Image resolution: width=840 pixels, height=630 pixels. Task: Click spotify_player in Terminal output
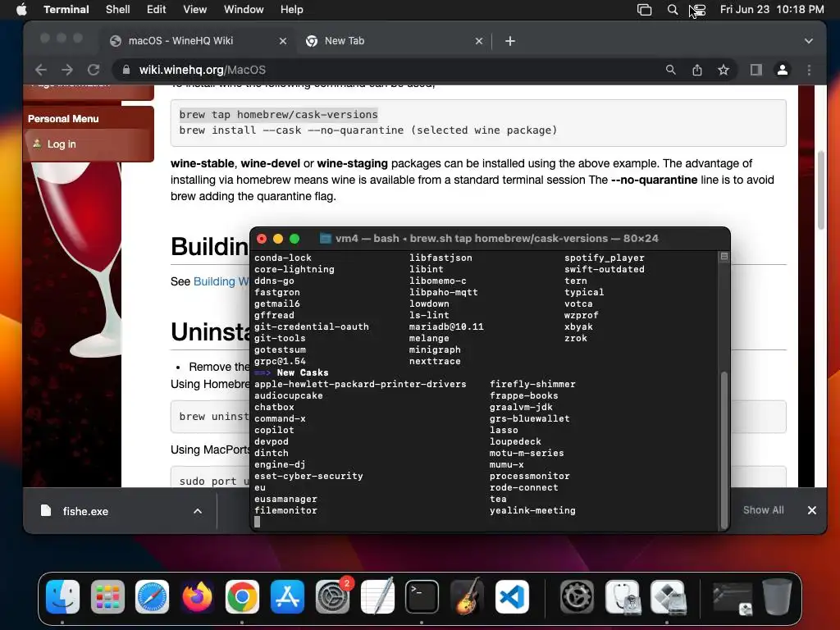click(605, 258)
